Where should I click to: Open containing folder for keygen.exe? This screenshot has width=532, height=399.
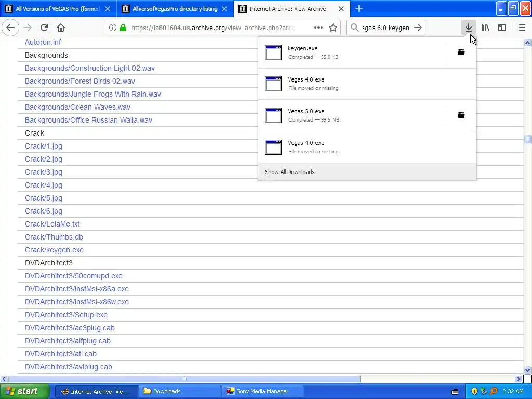pyautogui.click(x=461, y=52)
